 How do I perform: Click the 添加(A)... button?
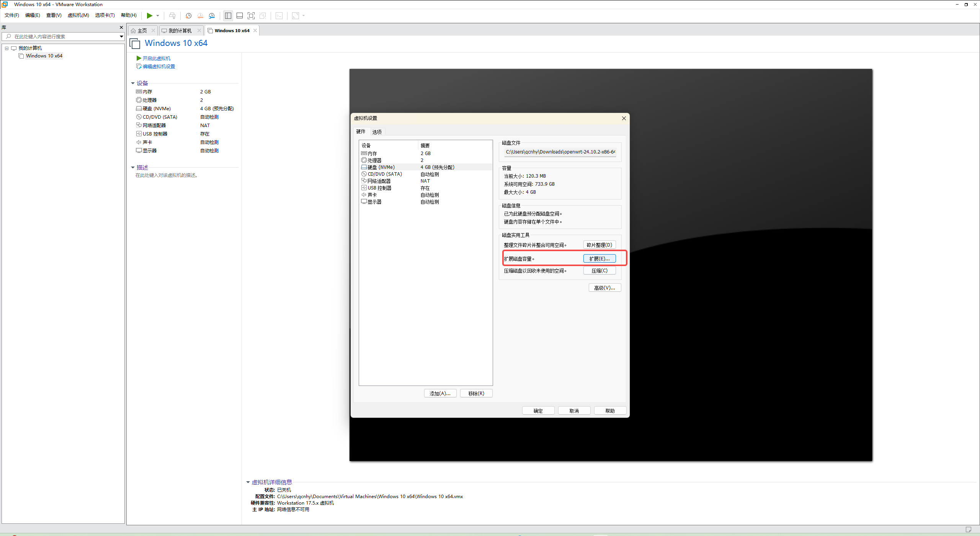[x=440, y=394]
